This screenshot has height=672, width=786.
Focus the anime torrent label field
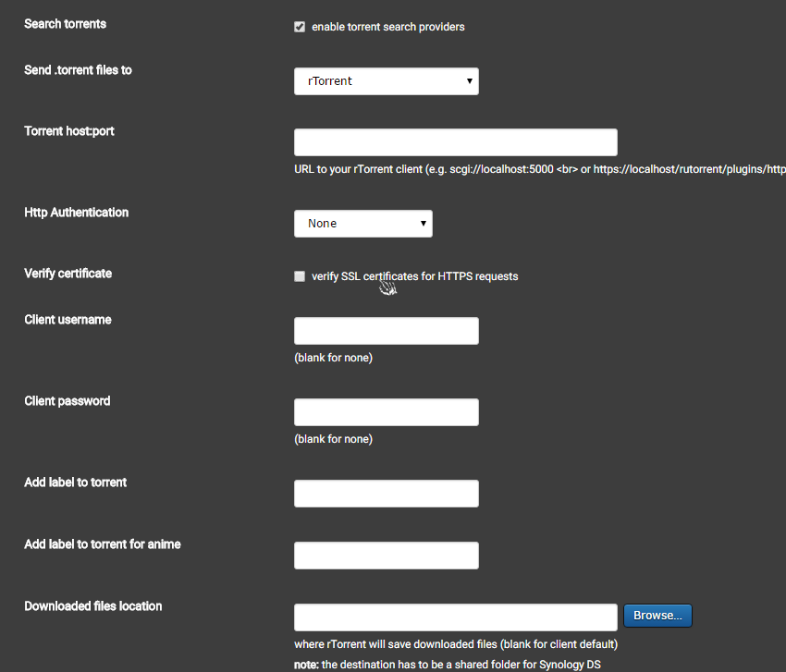point(386,556)
